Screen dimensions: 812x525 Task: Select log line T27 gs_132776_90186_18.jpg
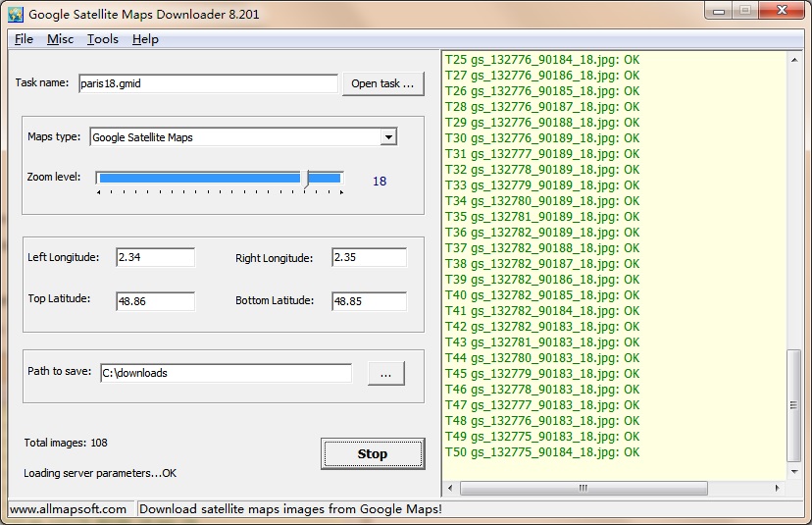pyautogui.click(x=542, y=76)
